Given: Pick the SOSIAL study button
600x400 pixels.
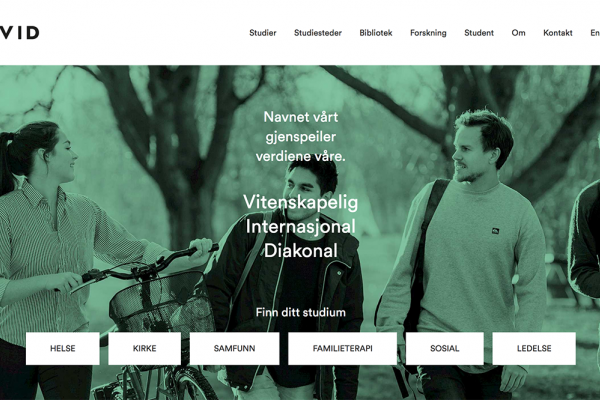Looking at the screenshot, I should (x=445, y=348).
